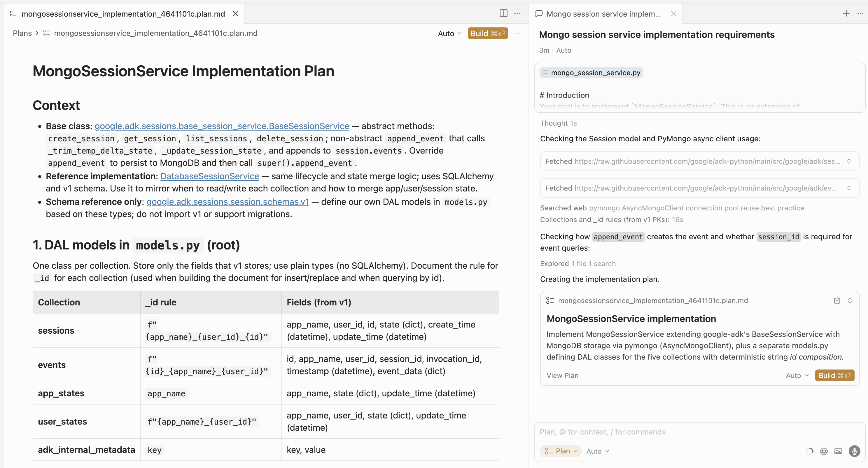This screenshot has height=468, width=868.
Task: Click the plan outline icon in the breadcrumb
Action: click(x=47, y=33)
